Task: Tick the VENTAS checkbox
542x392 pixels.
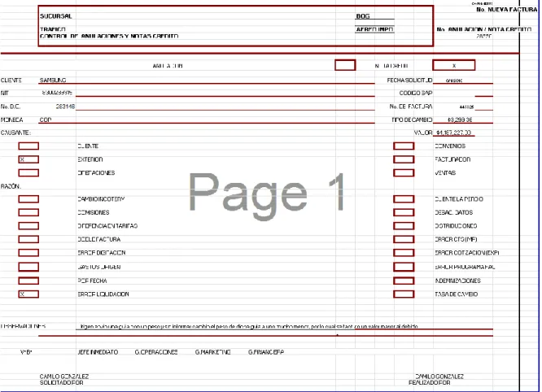Action: (x=404, y=172)
